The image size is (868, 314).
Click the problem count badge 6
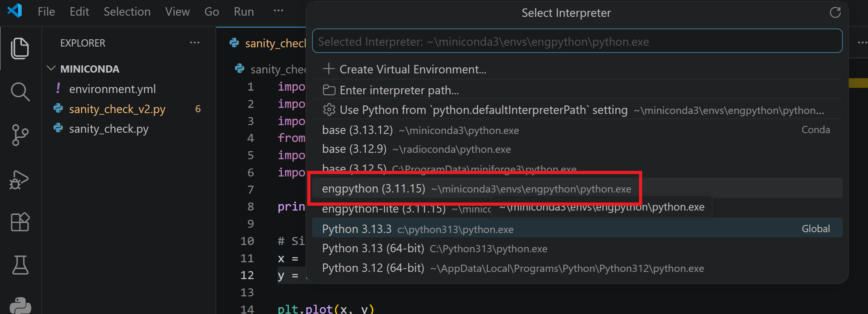tap(198, 109)
